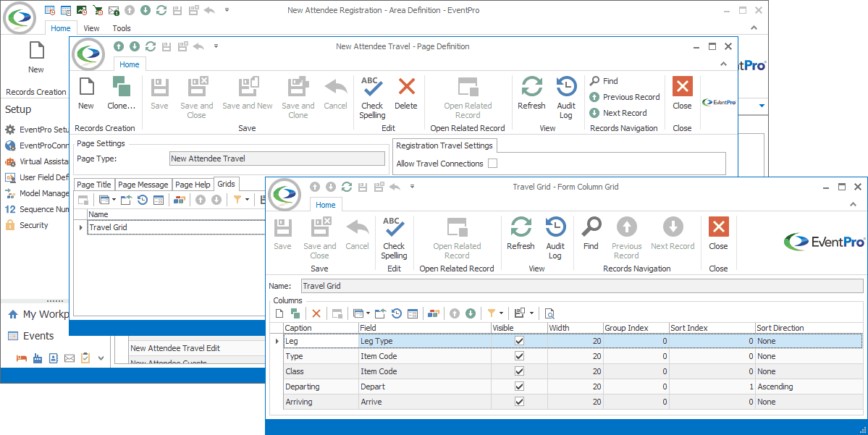
Task: Click envelope notification icon in main quick toolbar
Action: coord(114,10)
